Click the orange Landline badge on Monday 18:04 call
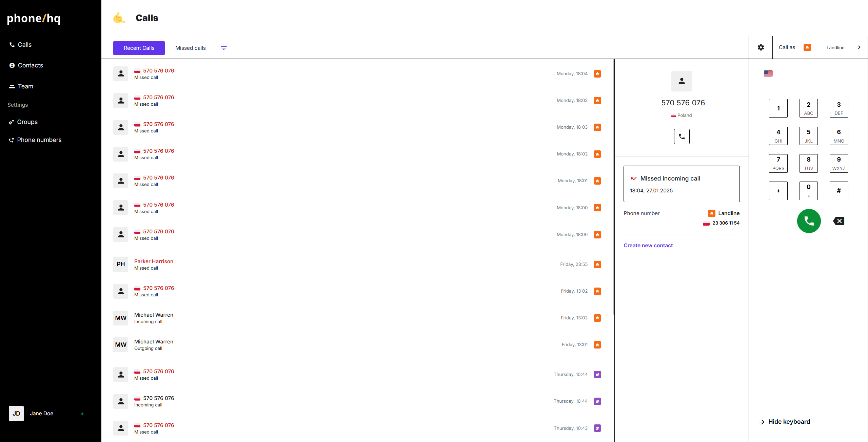868x442 pixels. click(x=597, y=74)
